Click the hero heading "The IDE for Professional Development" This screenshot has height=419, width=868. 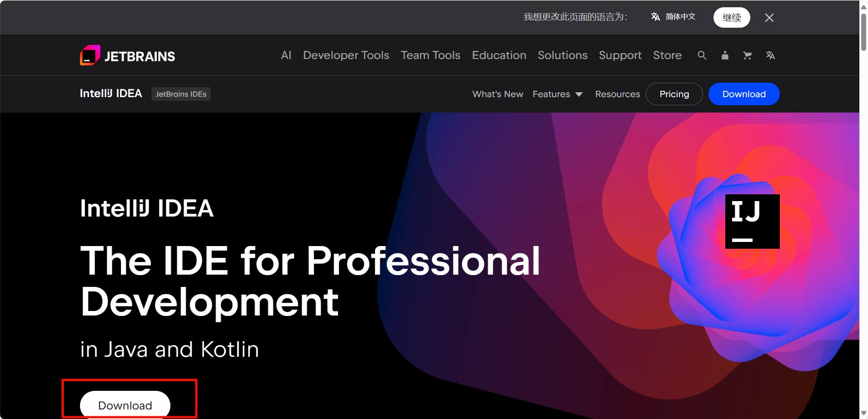click(310, 281)
